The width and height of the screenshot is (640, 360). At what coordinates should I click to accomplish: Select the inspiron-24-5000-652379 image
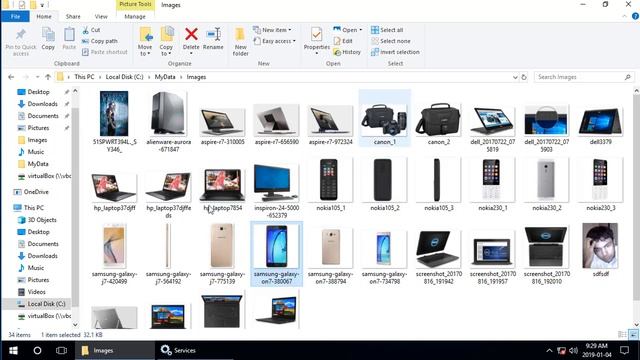coord(276,190)
